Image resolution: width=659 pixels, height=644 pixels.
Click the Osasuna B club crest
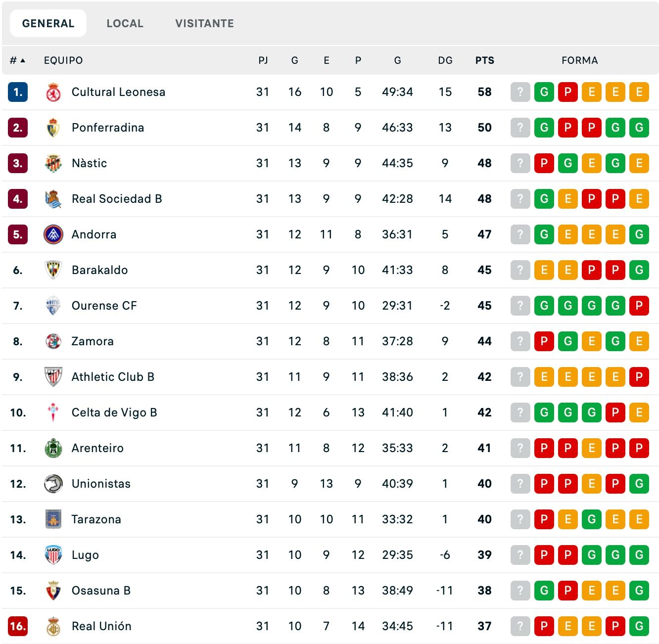pos(53,591)
